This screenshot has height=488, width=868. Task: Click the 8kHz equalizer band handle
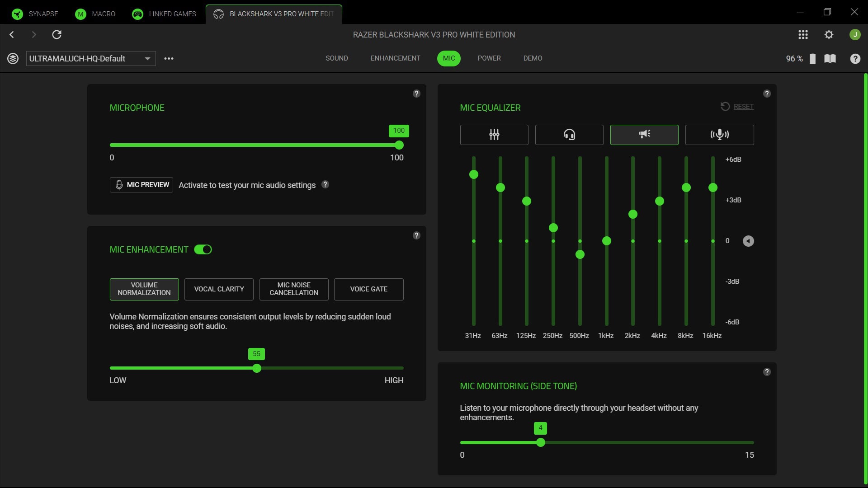pyautogui.click(x=686, y=188)
